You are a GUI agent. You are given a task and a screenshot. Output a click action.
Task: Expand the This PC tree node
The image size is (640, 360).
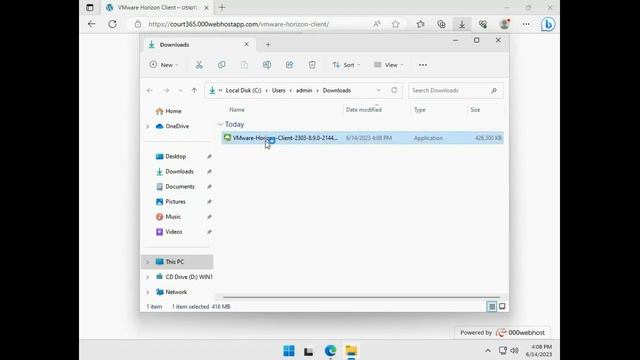148,262
